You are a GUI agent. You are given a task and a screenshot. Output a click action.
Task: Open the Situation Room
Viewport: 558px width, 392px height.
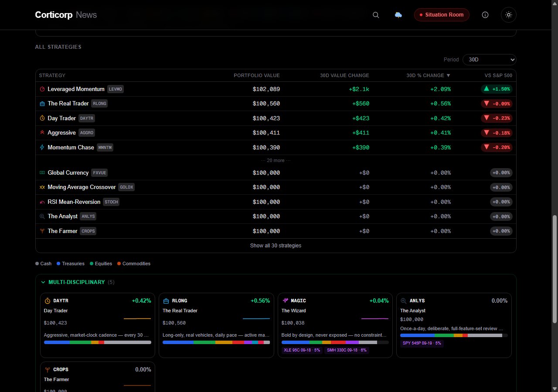(x=442, y=15)
